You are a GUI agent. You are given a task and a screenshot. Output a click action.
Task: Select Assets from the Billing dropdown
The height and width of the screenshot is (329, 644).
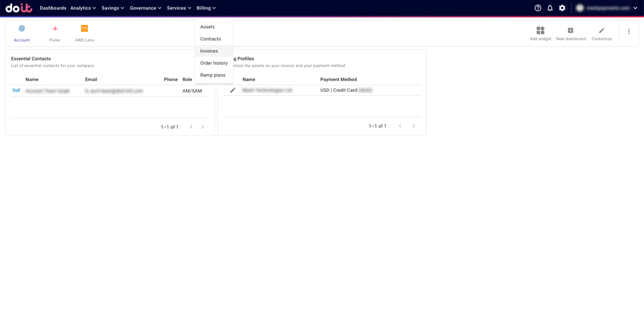click(207, 27)
